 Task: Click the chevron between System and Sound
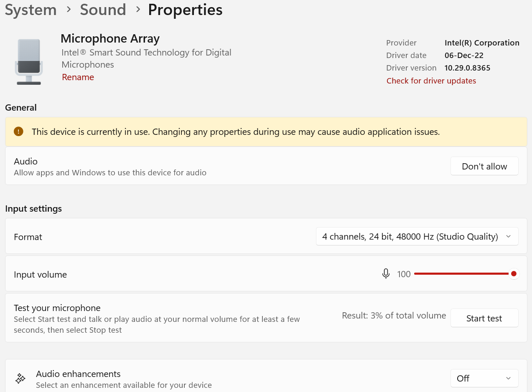click(x=68, y=10)
